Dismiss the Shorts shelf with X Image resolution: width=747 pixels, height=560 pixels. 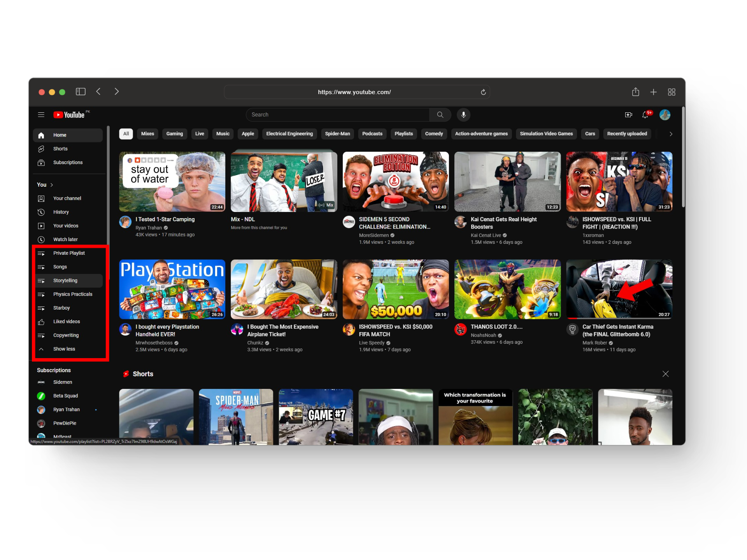pos(666,374)
